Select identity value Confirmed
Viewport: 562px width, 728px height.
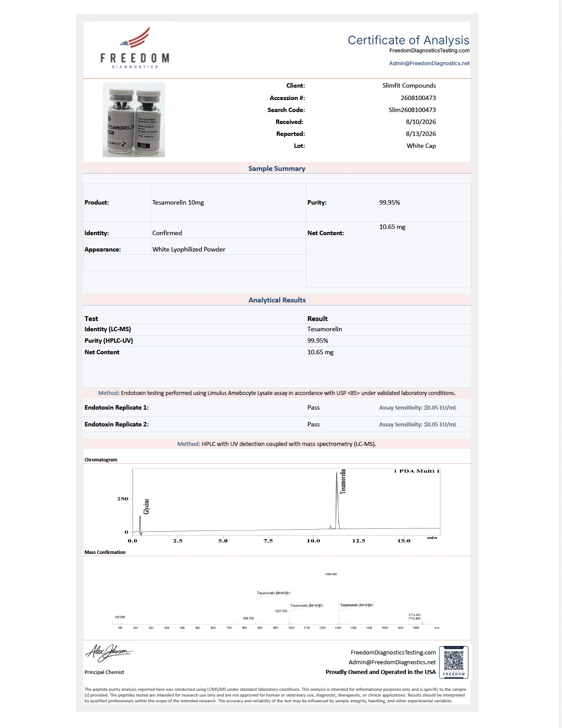(167, 233)
